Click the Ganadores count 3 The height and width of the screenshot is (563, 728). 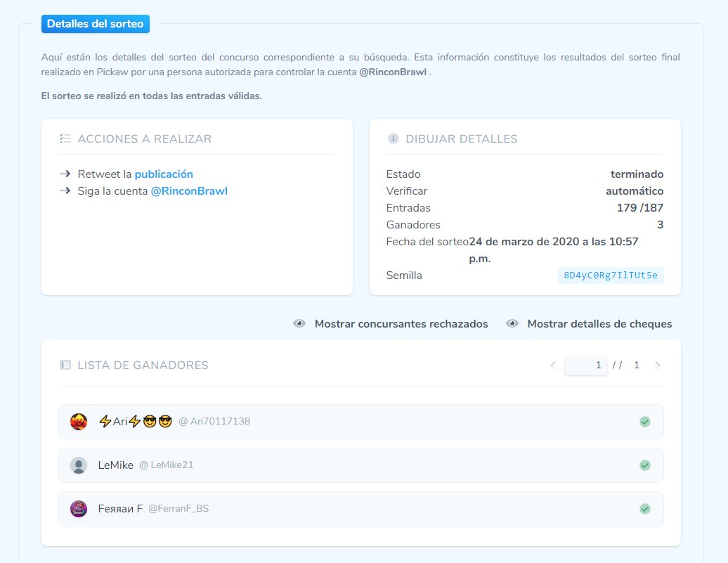[660, 225]
